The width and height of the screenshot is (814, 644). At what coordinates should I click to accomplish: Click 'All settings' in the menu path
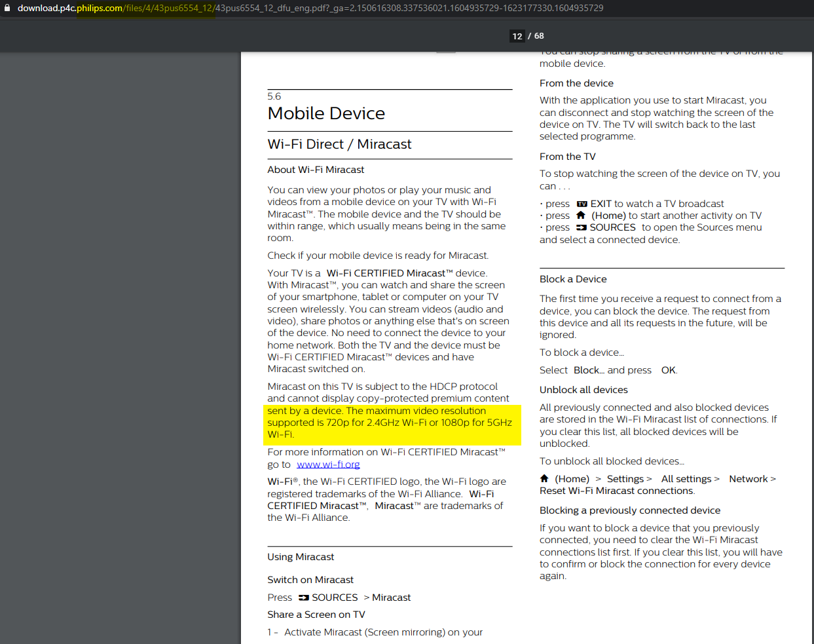tap(686, 479)
